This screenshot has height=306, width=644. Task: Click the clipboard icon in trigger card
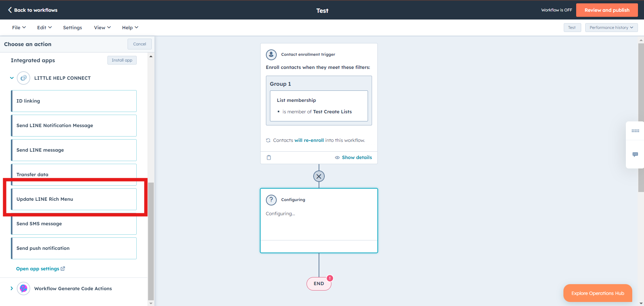tap(269, 157)
